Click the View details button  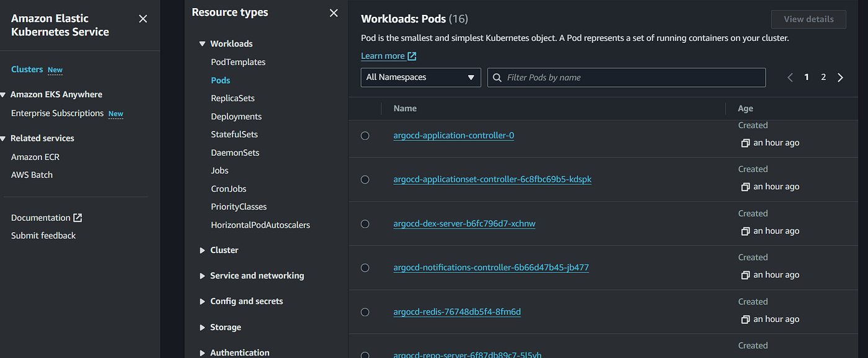click(808, 19)
